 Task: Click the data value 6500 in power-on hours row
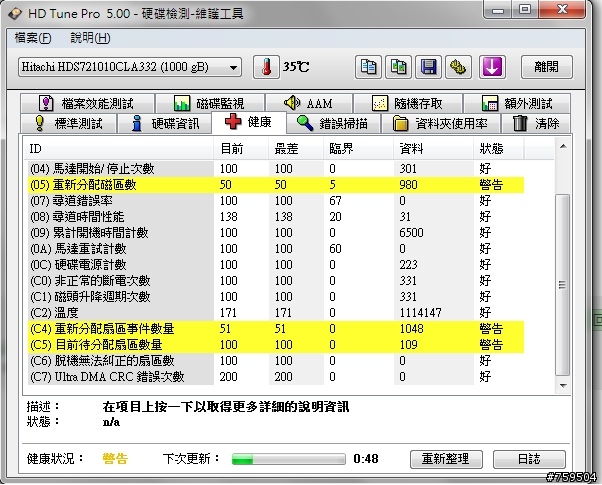coord(411,233)
